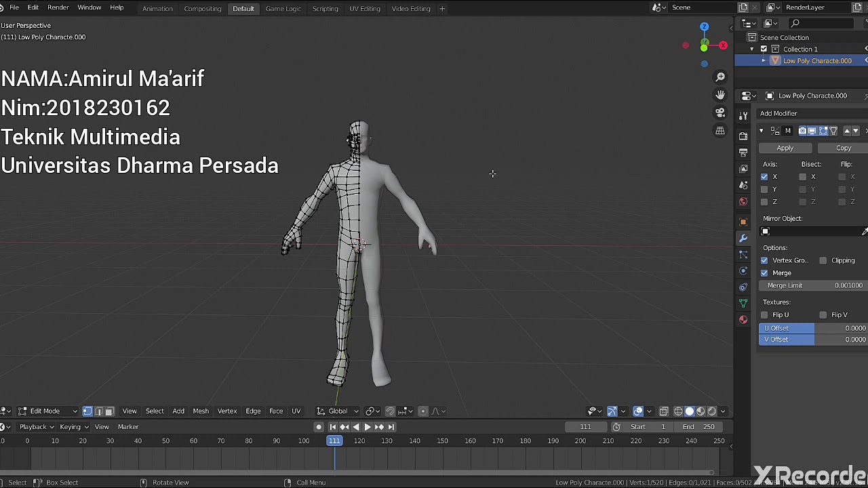Click the pan hand viewport icon
The height and width of the screenshot is (488, 868).
[x=720, y=95]
